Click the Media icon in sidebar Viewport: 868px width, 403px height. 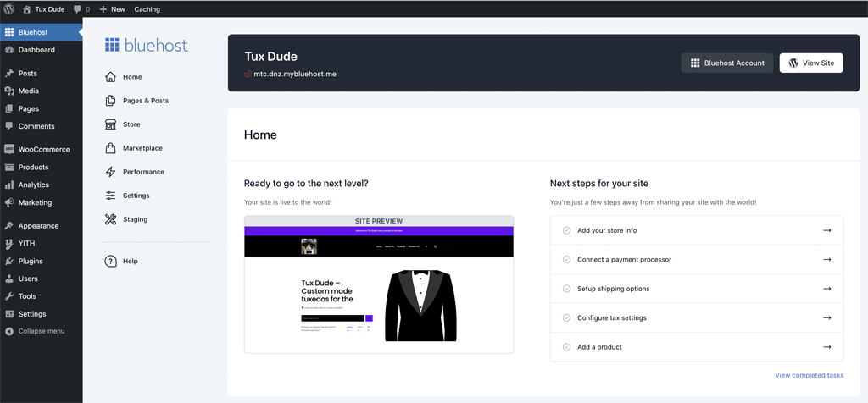click(x=8, y=91)
